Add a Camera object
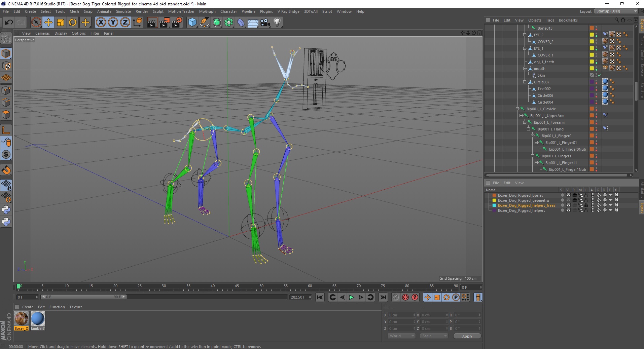The width and height of the screenshot is (644, 349). coord(265,23)
